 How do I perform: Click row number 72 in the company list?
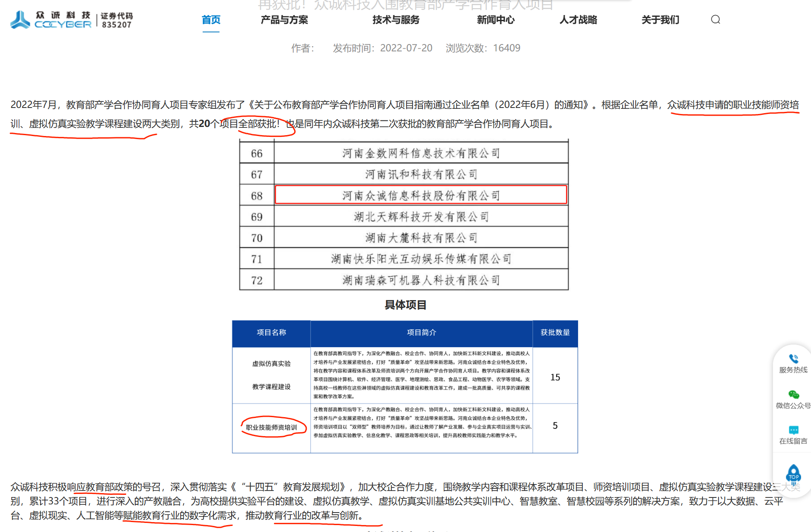257,281
